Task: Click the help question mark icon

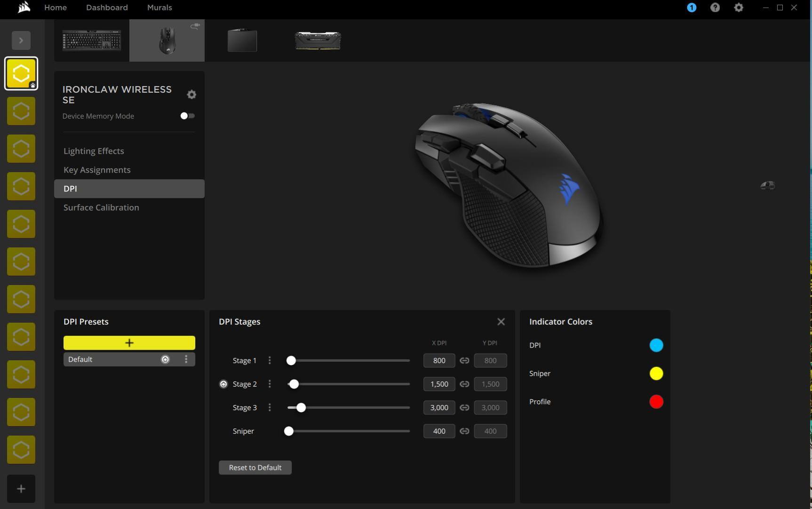Action: [715, 8]
